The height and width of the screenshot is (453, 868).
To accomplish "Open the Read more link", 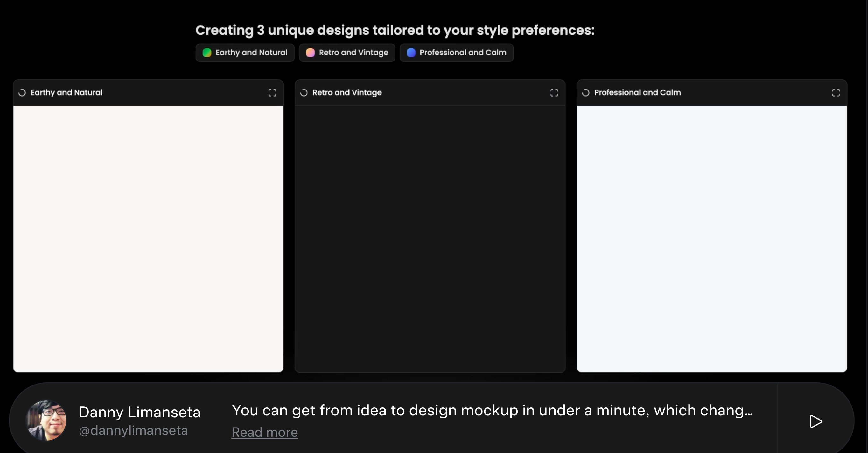I will [264, 432].
